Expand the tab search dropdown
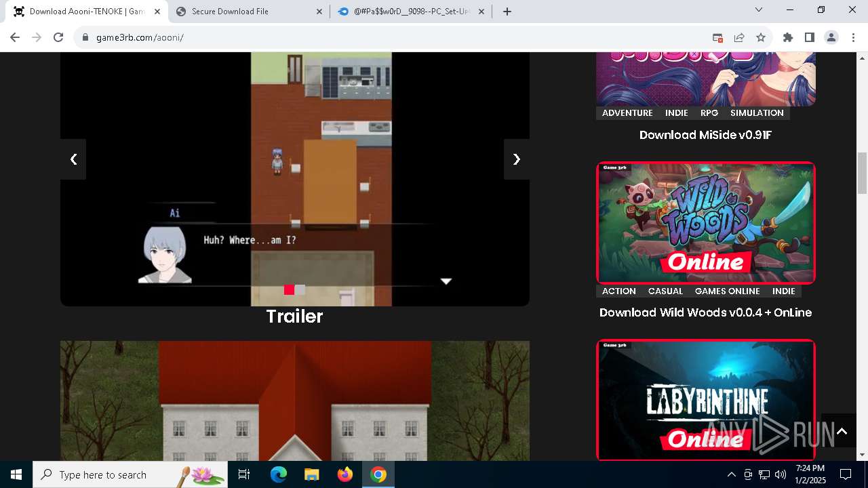 [x=759, y=9]
